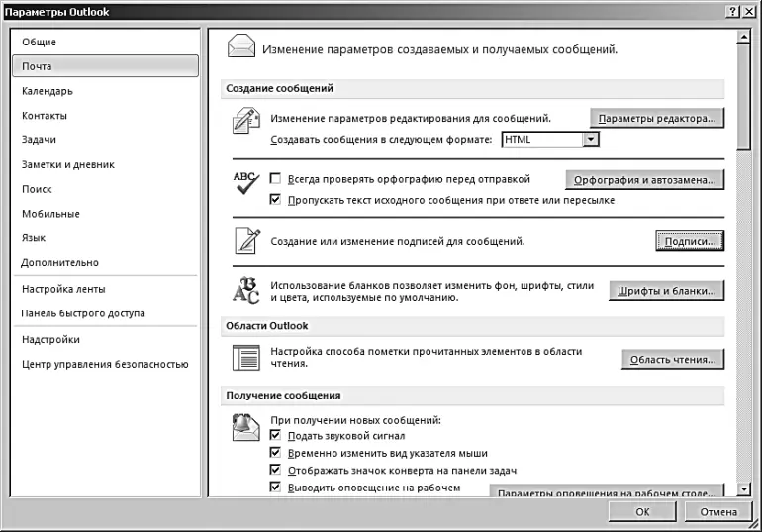Click the Подписи button
762x532 pixels.
(690, 241)
